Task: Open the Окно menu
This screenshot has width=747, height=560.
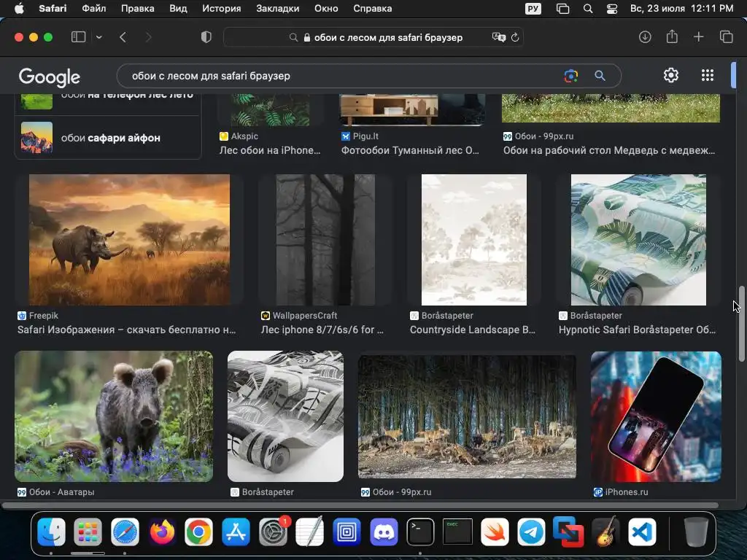Action: (x=326, y=9)
